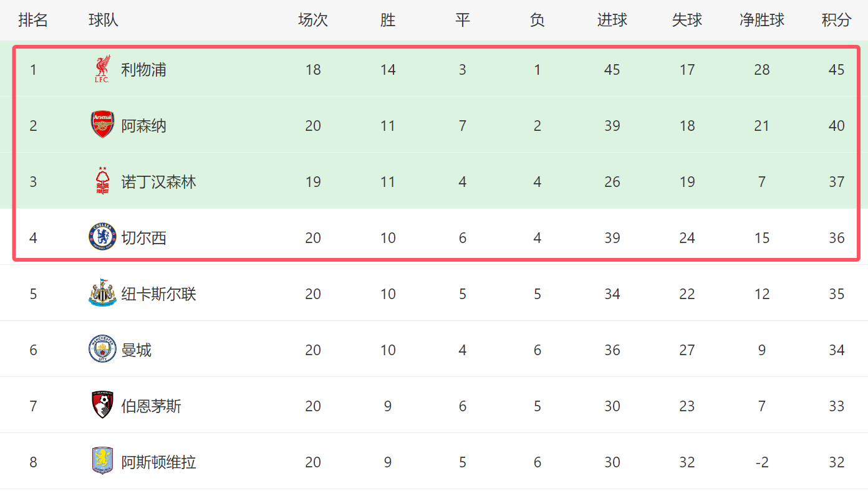Open the 利物浦 team name link
The width and height of the screenshot is (868, 491).
click(x=143, y=70)
